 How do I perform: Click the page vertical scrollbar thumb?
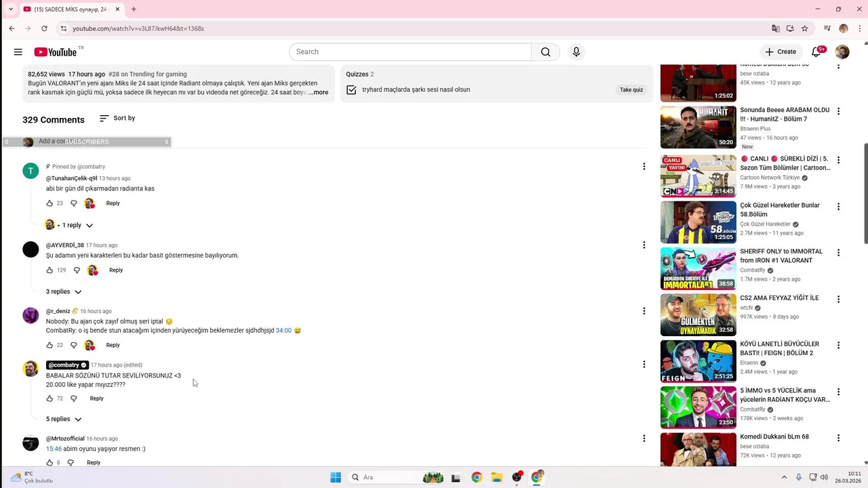coord(865,193)
